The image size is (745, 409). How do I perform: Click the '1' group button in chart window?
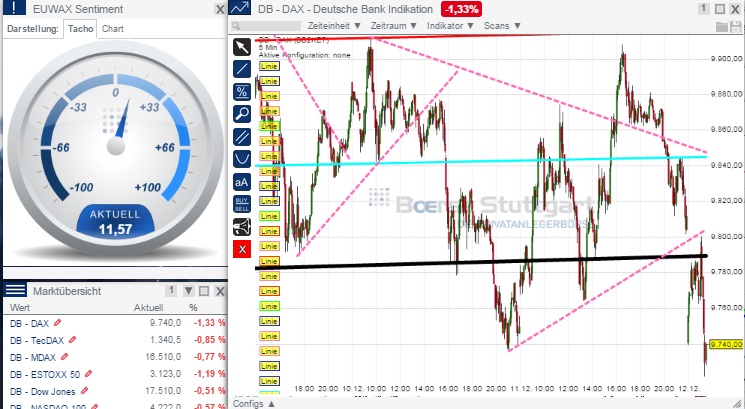(704, 9)
